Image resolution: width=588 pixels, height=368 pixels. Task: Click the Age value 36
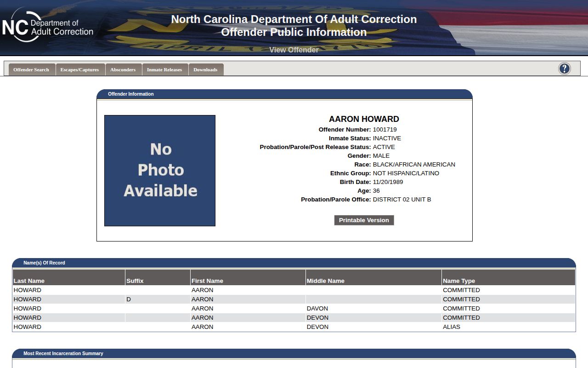coord(376,191)
